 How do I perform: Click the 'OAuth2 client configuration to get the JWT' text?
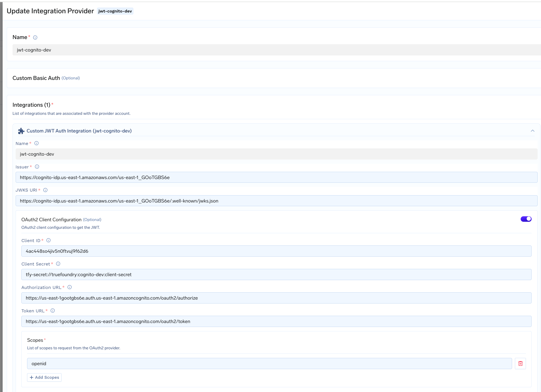(60, 227)
